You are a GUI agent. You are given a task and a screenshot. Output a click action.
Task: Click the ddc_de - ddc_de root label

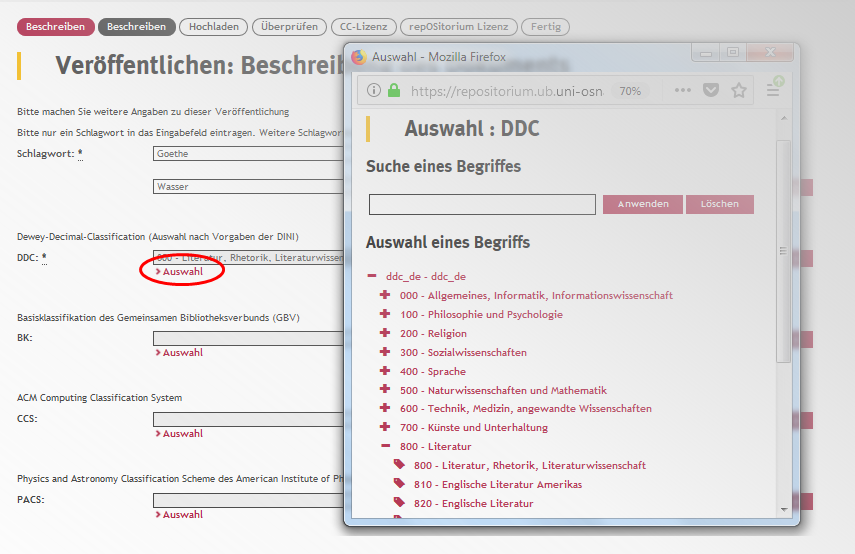(426, 276)
